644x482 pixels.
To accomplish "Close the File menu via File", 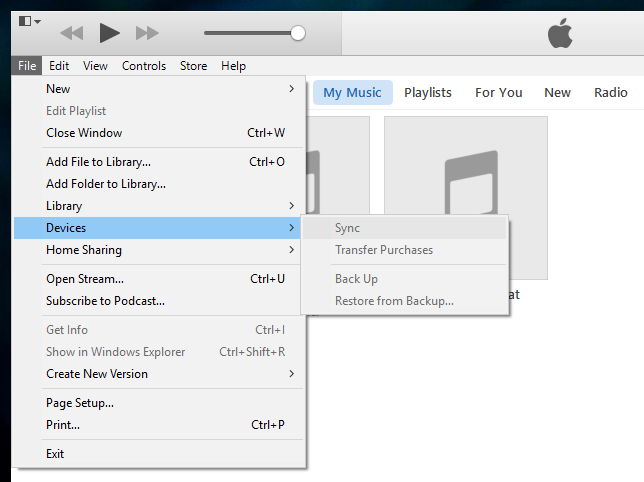I will point(27,66).
